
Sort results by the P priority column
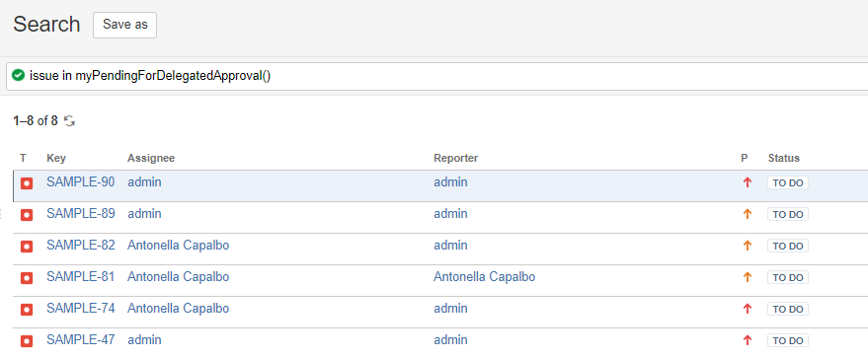coord(744,158)
